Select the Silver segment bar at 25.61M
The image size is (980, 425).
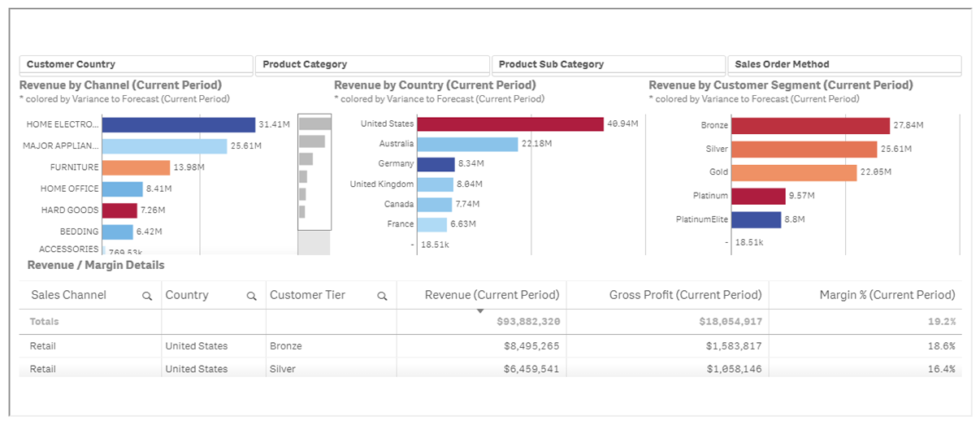(804, 149)
